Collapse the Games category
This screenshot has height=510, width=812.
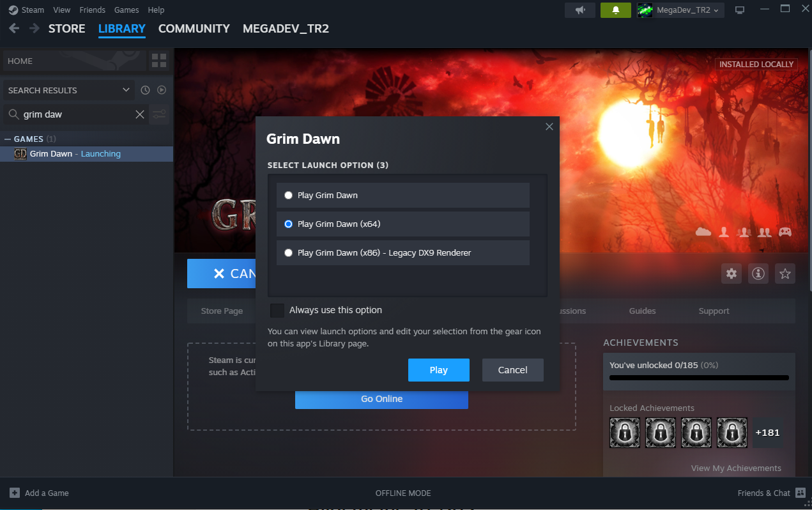[x=8, y=139]
